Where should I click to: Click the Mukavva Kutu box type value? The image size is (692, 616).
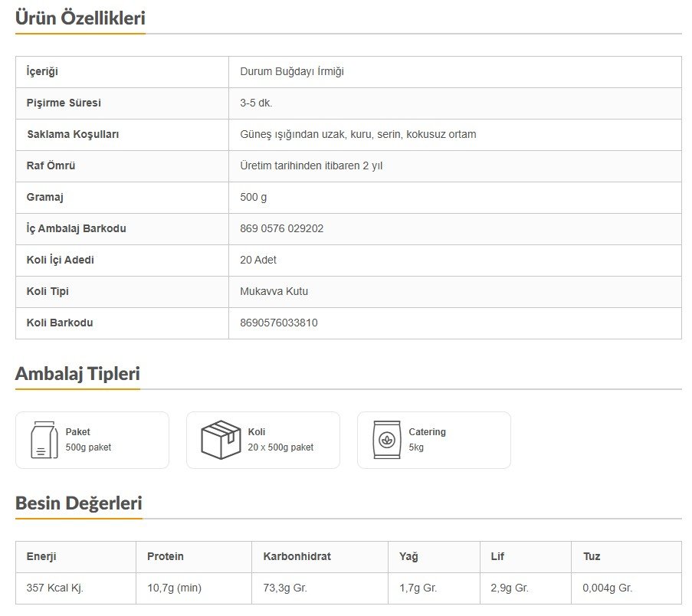[274, 291]
